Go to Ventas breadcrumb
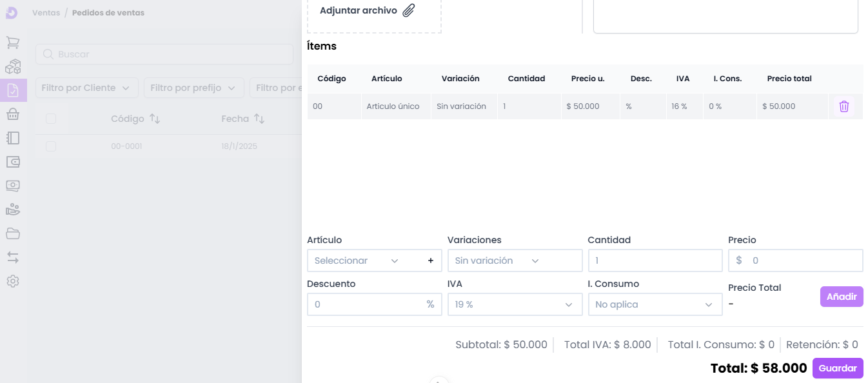This screenshot has width=868, height=383. coord(46,13)
